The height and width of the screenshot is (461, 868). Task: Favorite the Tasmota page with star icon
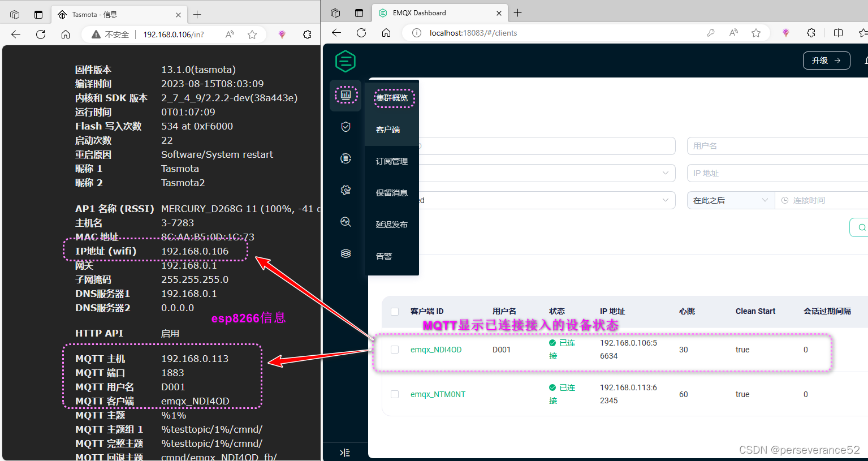point(252,35)
